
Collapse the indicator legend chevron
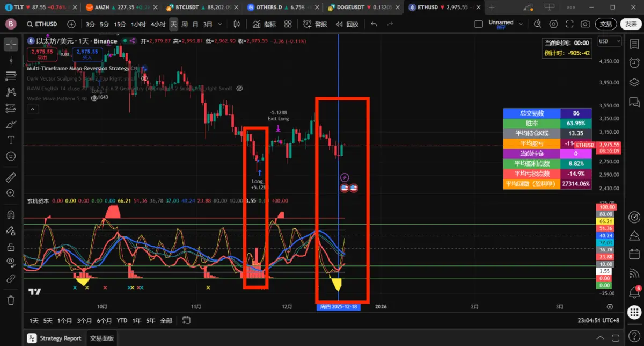pyautogui.click(x=33, y=109)
